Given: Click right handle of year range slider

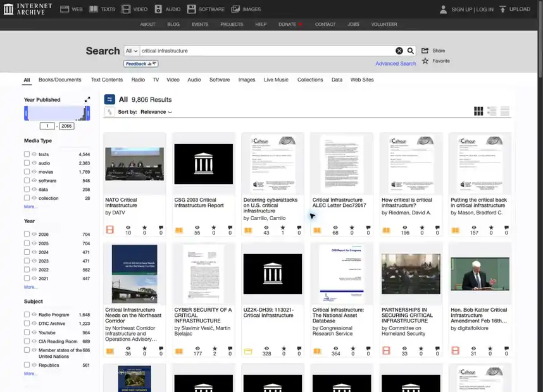Looking at the screenshot, I should pos(88,113).
